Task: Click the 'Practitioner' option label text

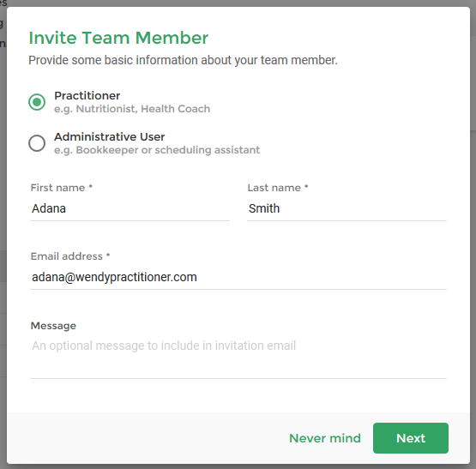Action: click(87, 96)
